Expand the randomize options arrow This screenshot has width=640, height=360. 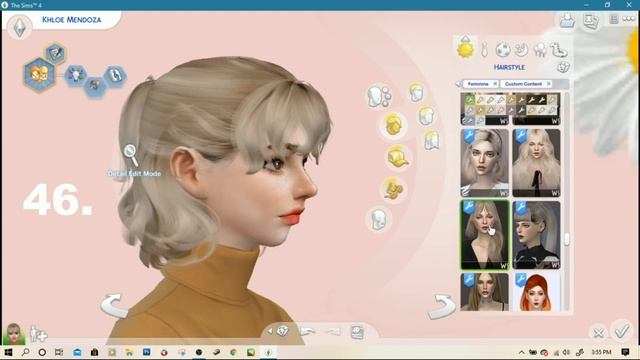click(270, 331)
